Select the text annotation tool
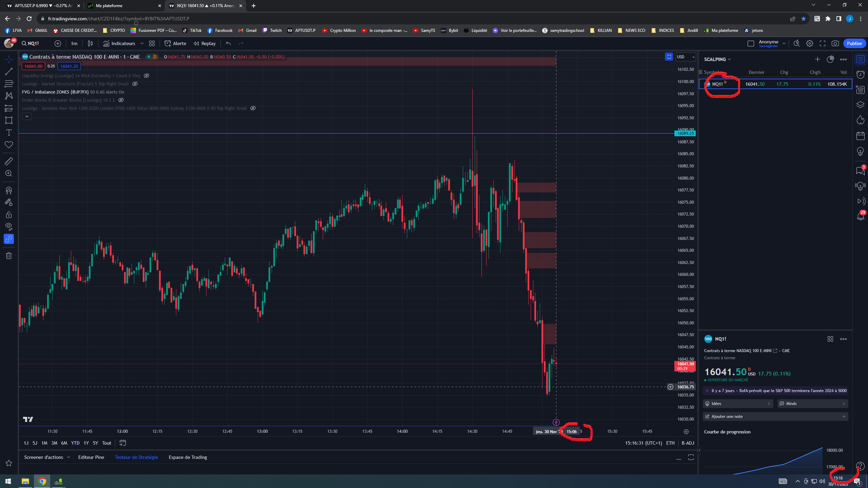 (x=9, y=133)
